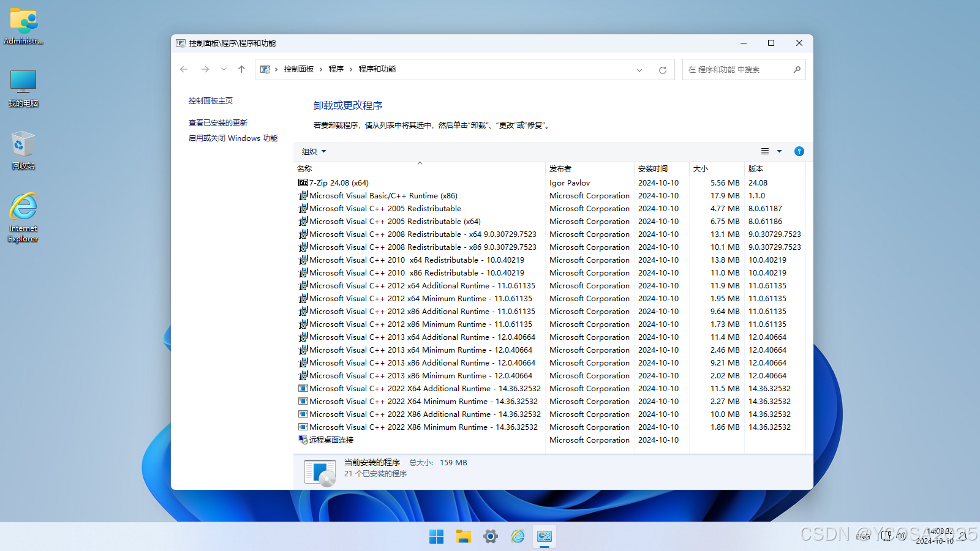
Task: Click the Remote Desktop Connection entry icon
Action: click(303, 440)
